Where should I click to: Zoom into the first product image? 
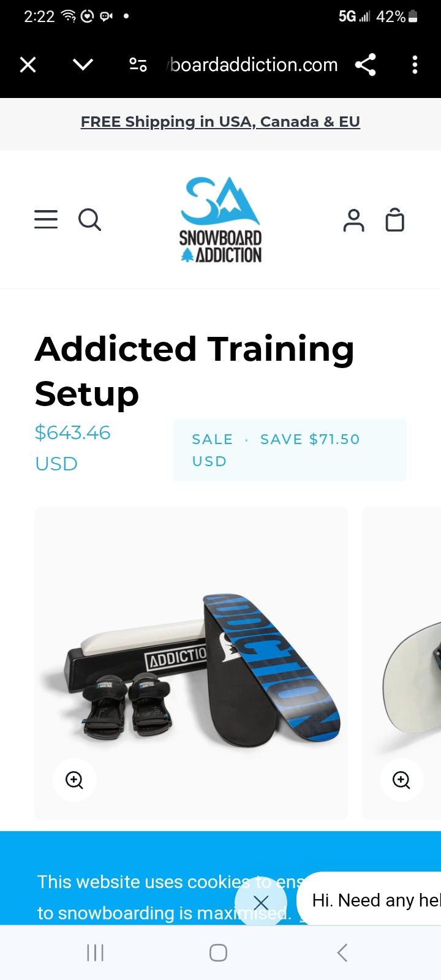[75, 780]
